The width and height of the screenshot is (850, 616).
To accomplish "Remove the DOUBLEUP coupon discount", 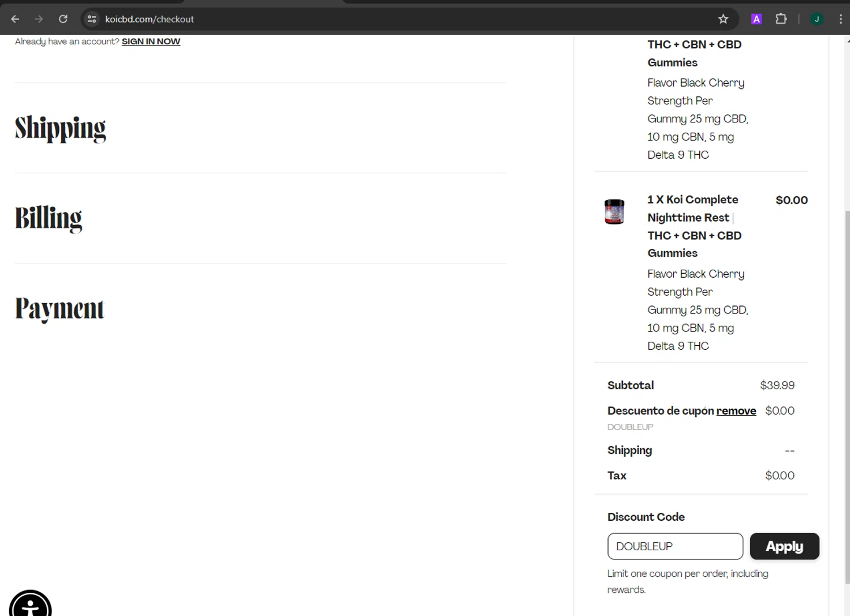I will (x=736, y=411).
